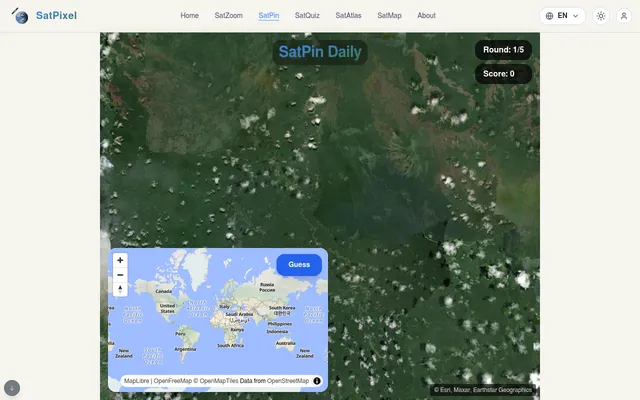Click South Africa label on mini map

point(230,345)
